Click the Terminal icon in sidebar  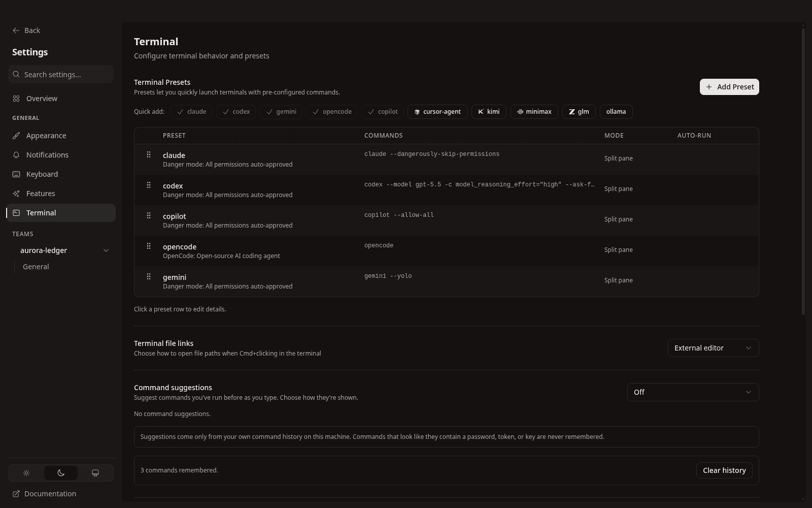[x=16, y=213]
